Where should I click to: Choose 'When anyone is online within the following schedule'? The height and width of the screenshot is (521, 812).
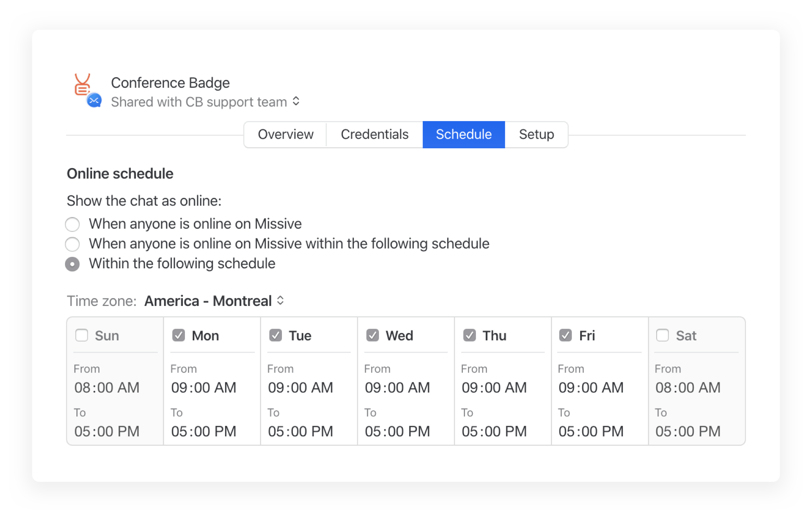tap(72, 244)
